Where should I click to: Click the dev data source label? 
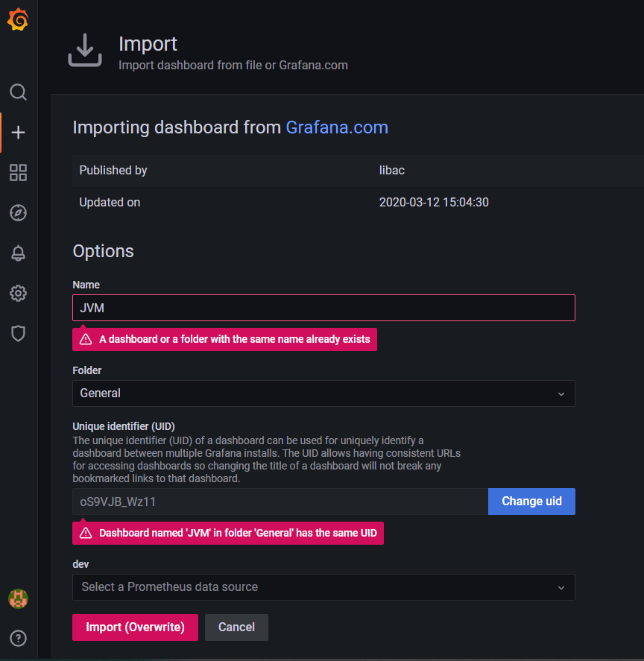[x=80, y=564]
